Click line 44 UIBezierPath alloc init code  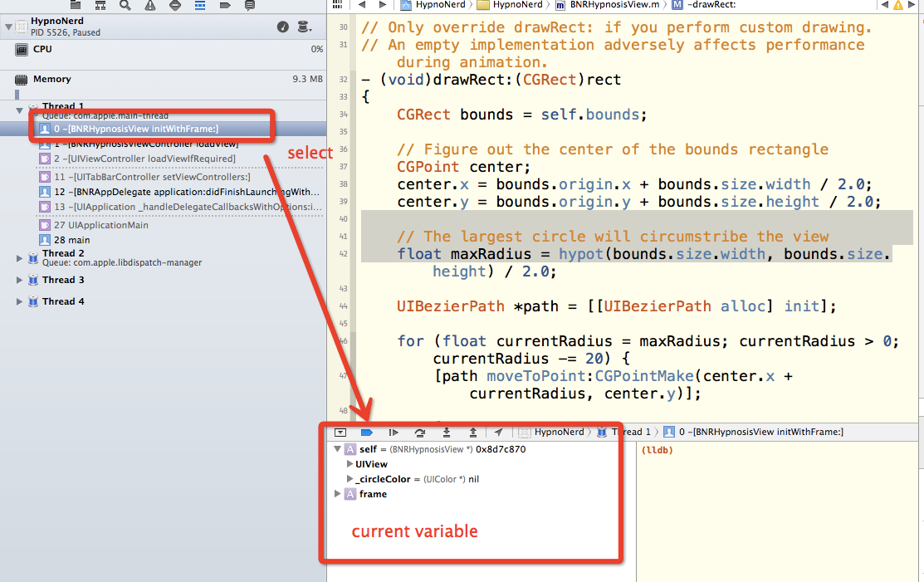click(x=616, y=306)
